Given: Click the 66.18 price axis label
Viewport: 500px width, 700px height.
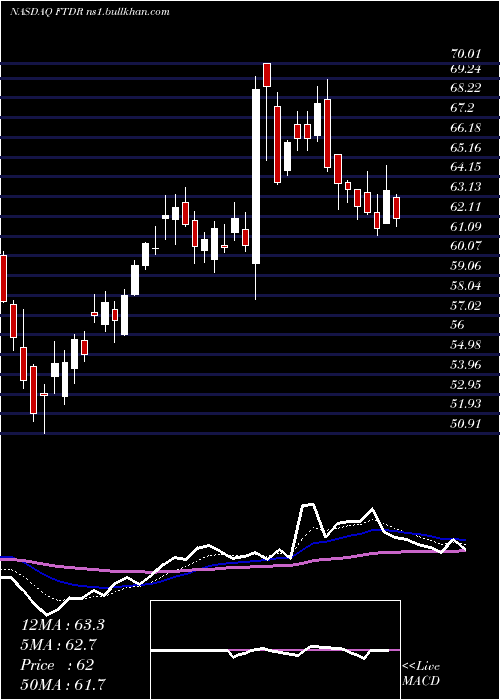Looking at the screenshot, I should pyautogui.click(x=466, y=128).
